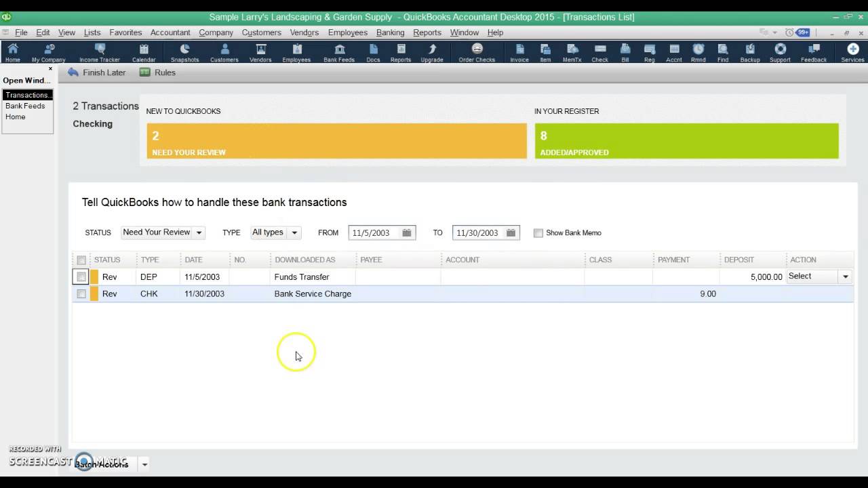This screenshot has height=488, width=868.
Task: Close the Open Windows panel
Action: point(50,68)
